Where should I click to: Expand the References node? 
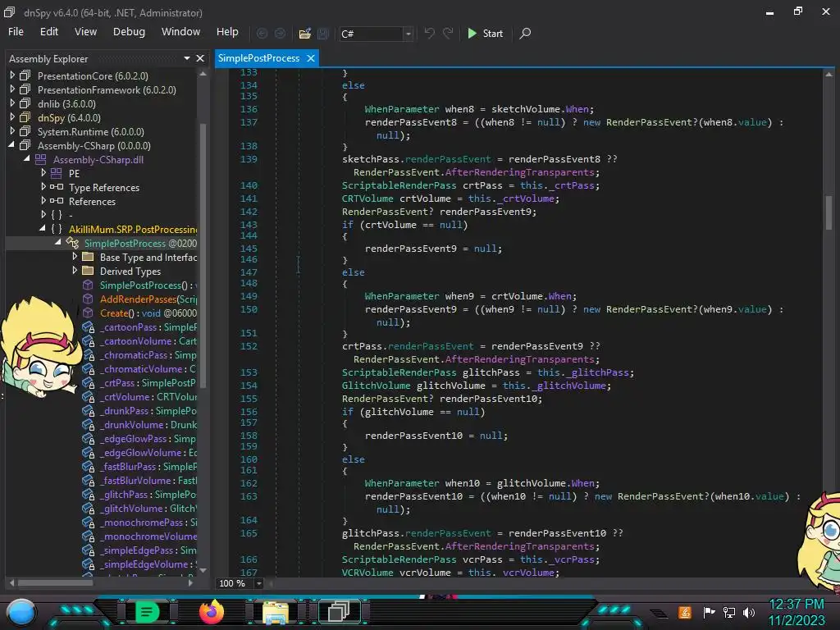coord(43,201)
